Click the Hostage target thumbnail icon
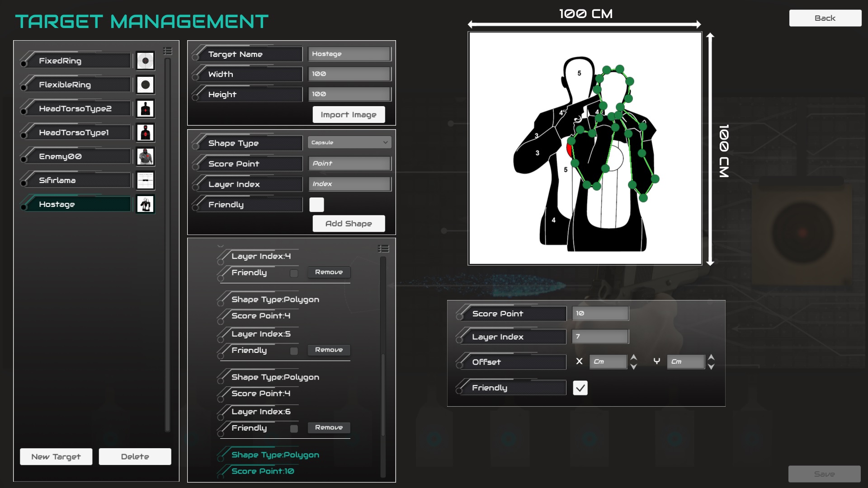The width and height of the screenshot is (868, 488). 145,205
